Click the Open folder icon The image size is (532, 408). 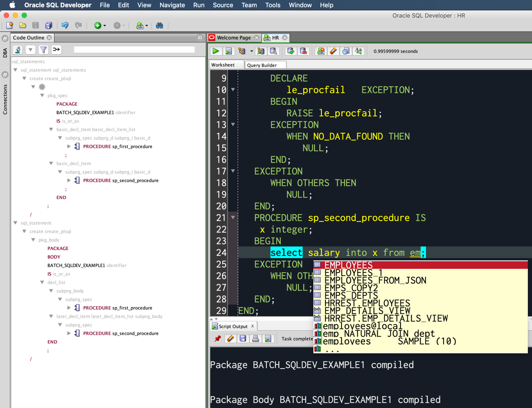22,25
